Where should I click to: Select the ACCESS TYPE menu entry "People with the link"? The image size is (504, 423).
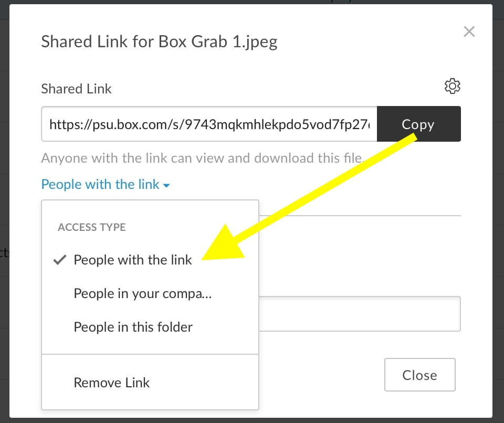click(x=133, y=259)
